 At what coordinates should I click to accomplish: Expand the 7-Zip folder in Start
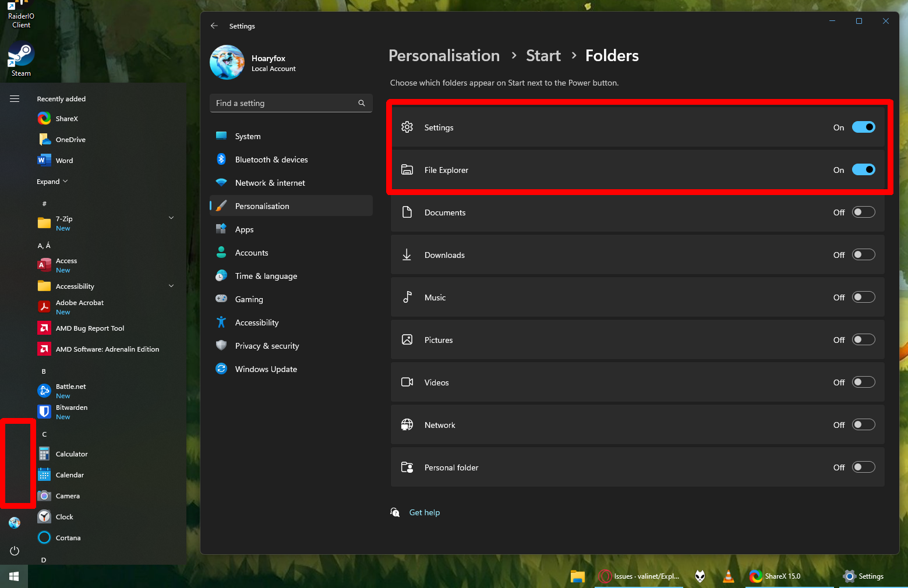(171, 217)
